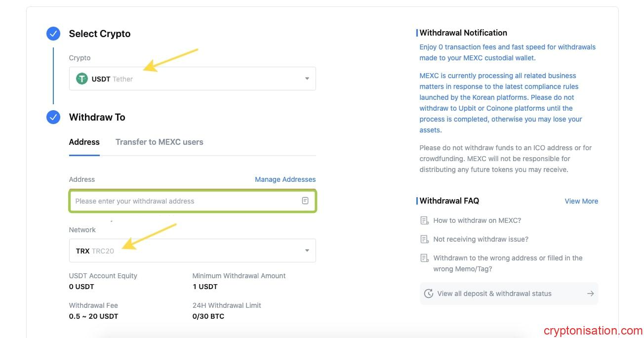Open the Crypto USDT dropdown
The image size is (644, 338).
tap(192, 79)
